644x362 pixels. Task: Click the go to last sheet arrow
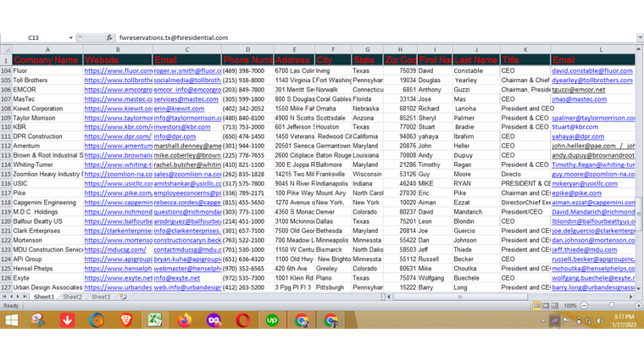tap(27, 298)
